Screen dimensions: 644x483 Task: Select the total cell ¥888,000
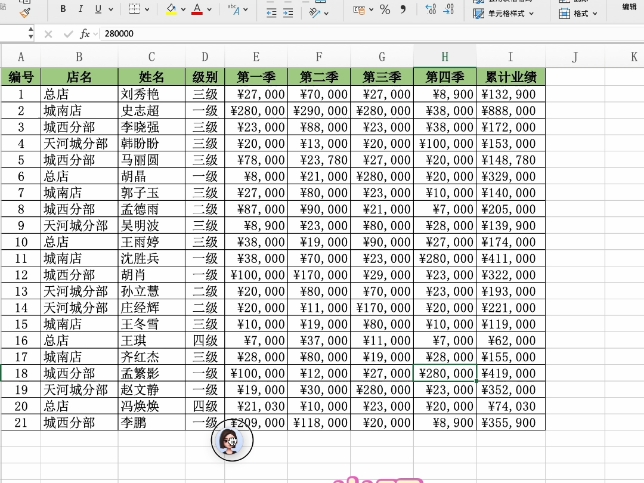click(511, 110)
